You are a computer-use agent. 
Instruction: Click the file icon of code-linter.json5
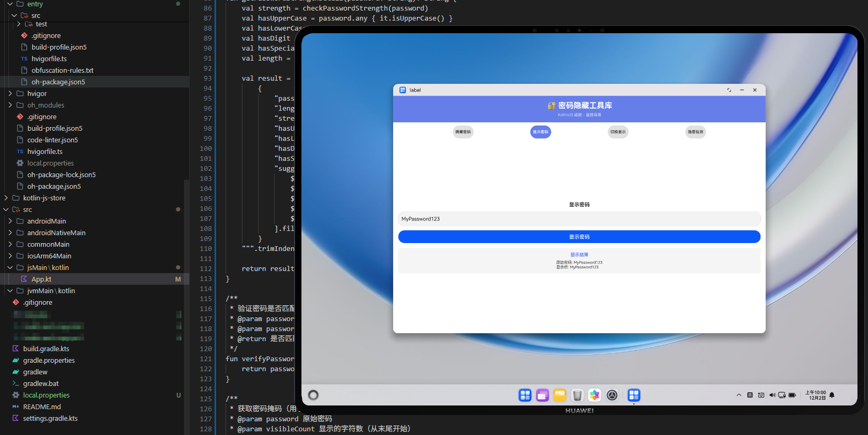(x=19, y=140)
